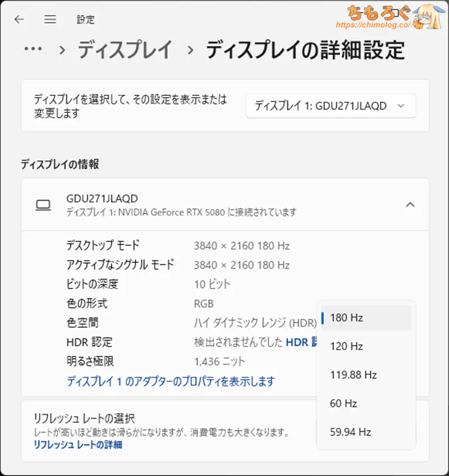Click the ディスプレイの詳細設定 page heading
Image resolution: width=449 pixels, height=476 pixels.
click(305, 50)
